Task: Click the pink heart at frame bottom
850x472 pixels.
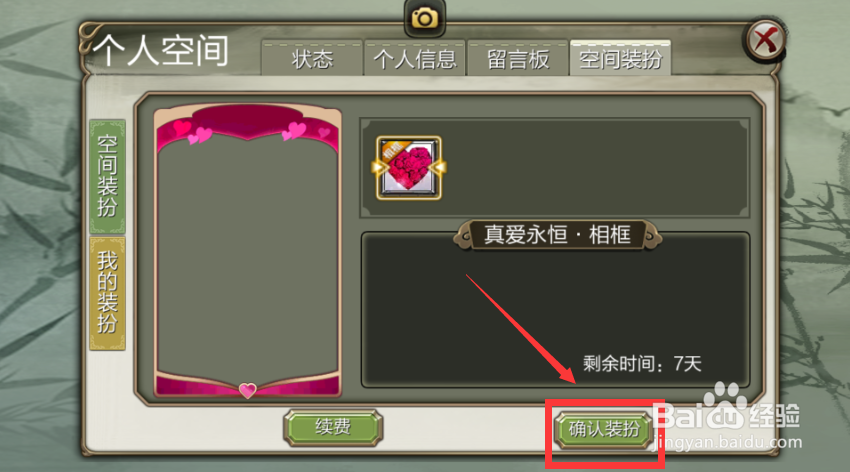Action: click(x=248, y=390)
